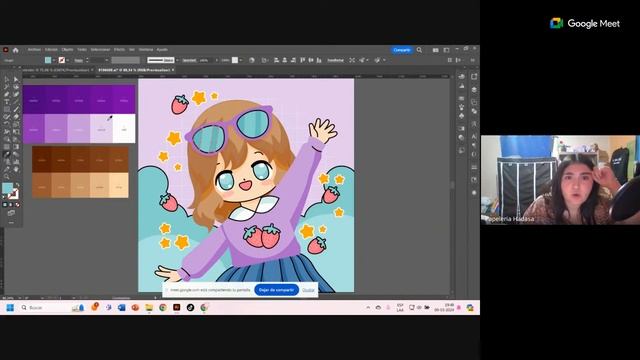Open the stroke color dropdown arrow
This screenshot has height=360, width=640.
pos(67,60)
